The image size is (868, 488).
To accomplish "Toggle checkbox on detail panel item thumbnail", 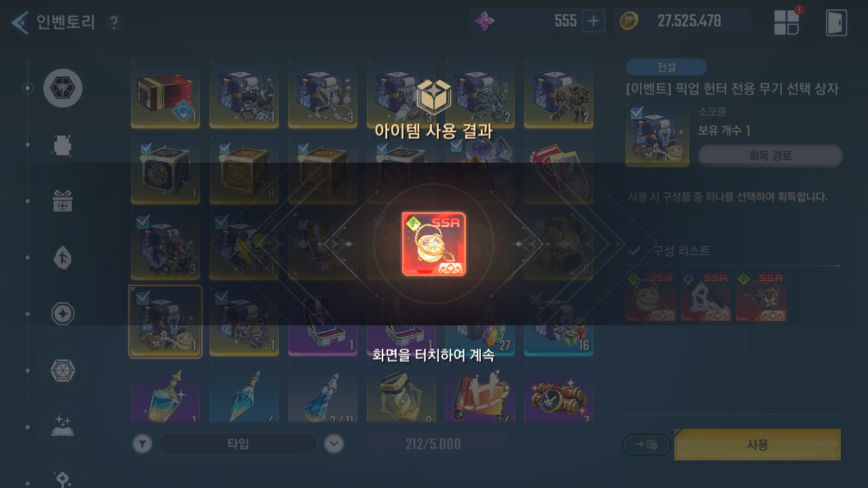I will 635,113.
